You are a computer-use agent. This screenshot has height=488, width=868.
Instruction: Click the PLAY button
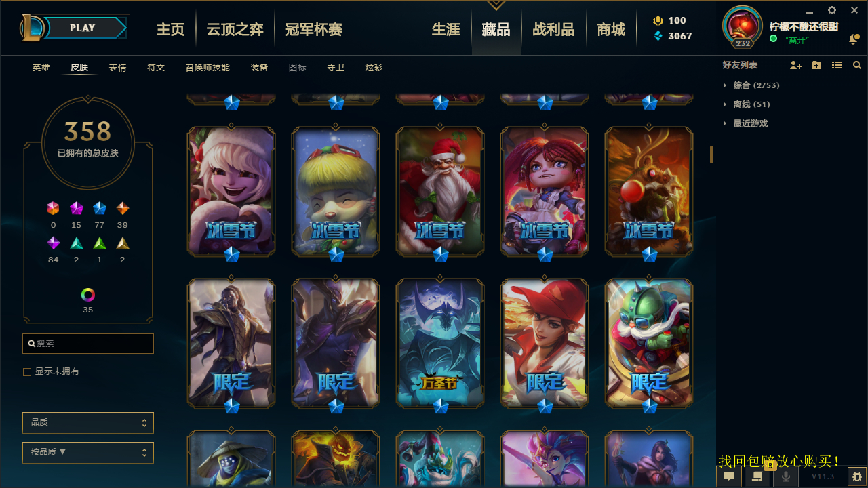click(83, 28)
